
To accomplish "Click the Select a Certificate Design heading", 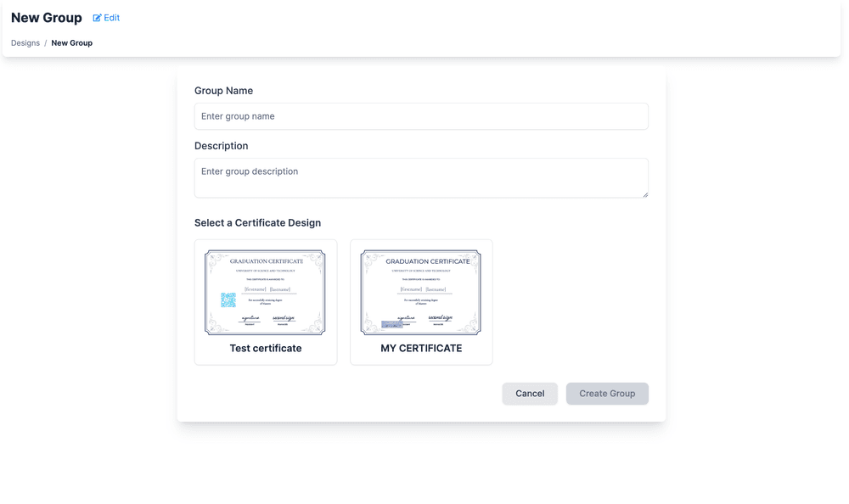I will (258, 222).
